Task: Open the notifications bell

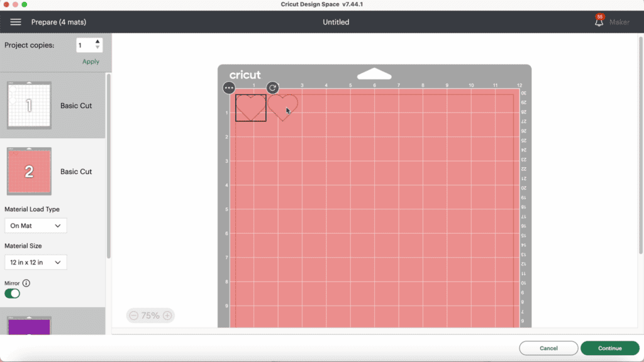Action: pyautogui.click(x=599, y=21)
